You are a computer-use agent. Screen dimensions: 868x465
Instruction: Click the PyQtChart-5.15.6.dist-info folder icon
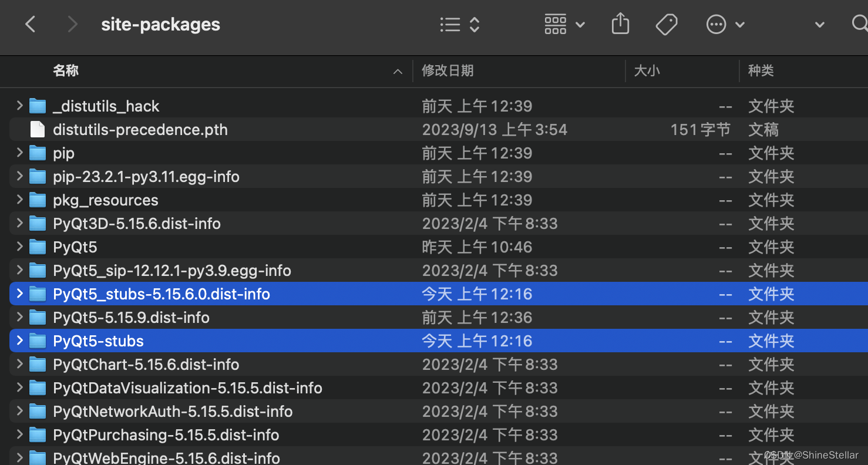(x=38, y=364)
